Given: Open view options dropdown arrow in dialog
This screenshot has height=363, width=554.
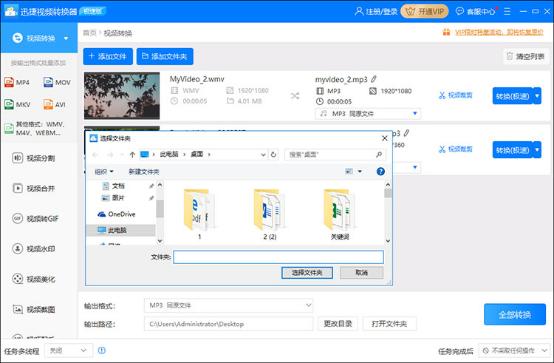Looking at the screenshot, I should pyautogui.click(x=360, y=171).
